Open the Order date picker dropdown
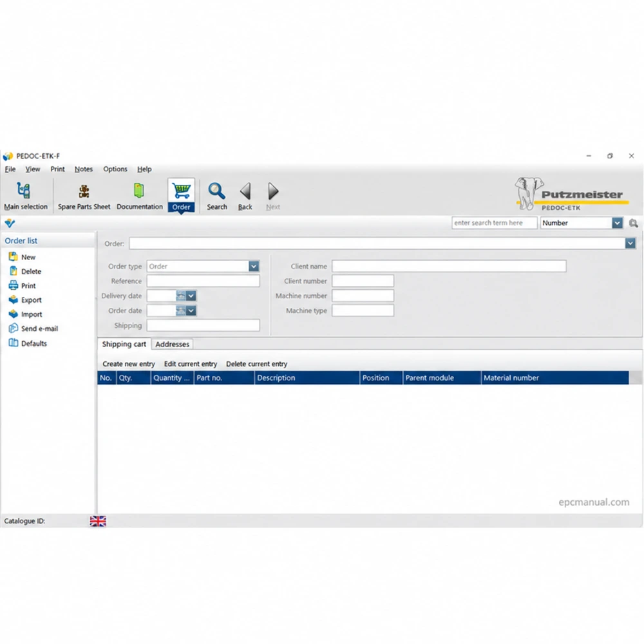This screenshot has width=644, height=644. coord(191,310)
